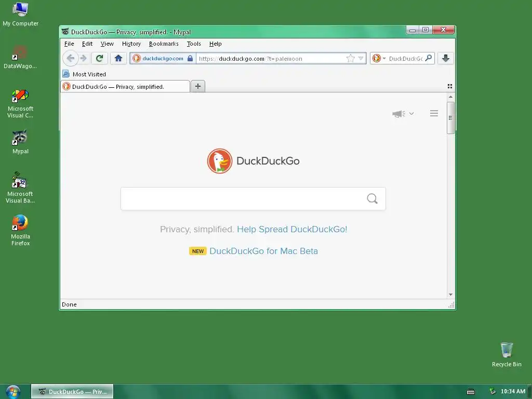Open a new tab with the plus button

click(x=198, y=86)
